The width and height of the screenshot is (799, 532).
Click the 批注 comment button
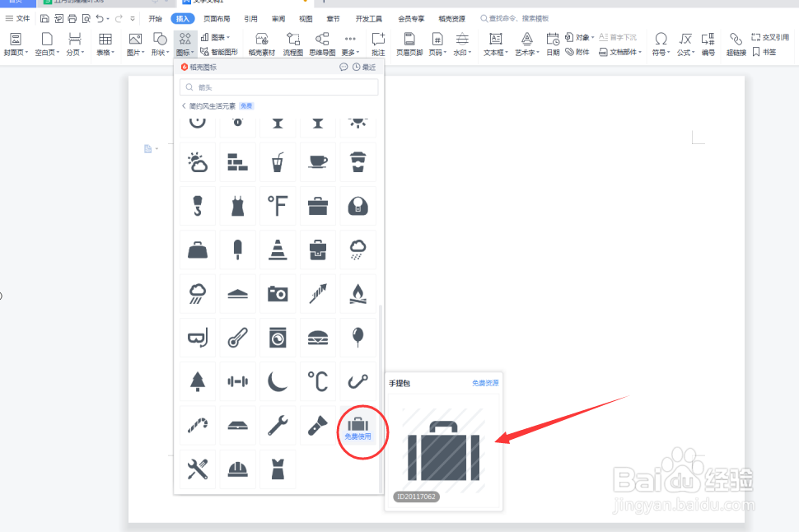coord(378,44)
